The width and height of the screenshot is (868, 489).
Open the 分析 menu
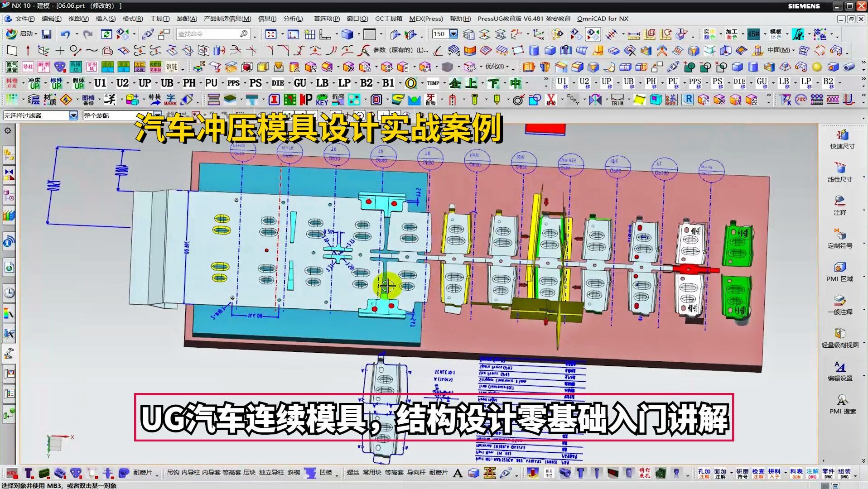click(x=293, y=19)
